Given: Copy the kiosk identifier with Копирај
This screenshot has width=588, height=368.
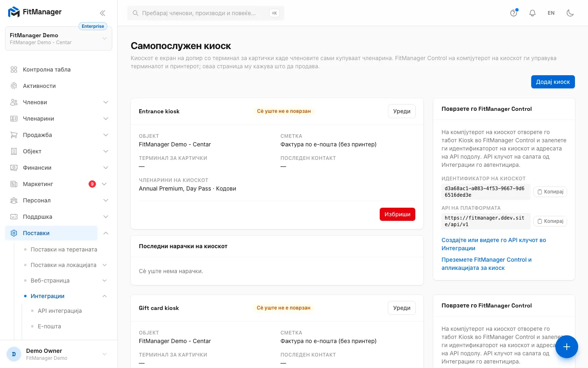Looking at the screenshot, I should (x=550, y=192).
